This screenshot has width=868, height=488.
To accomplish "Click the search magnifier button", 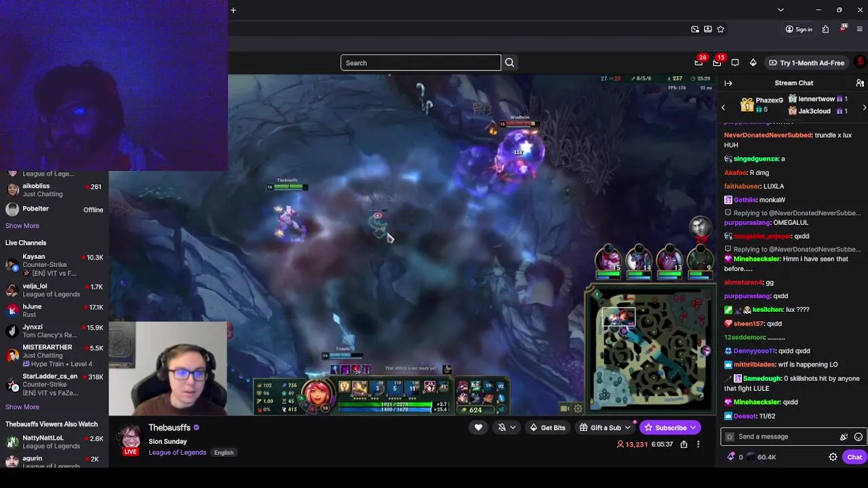I will 509,63.
